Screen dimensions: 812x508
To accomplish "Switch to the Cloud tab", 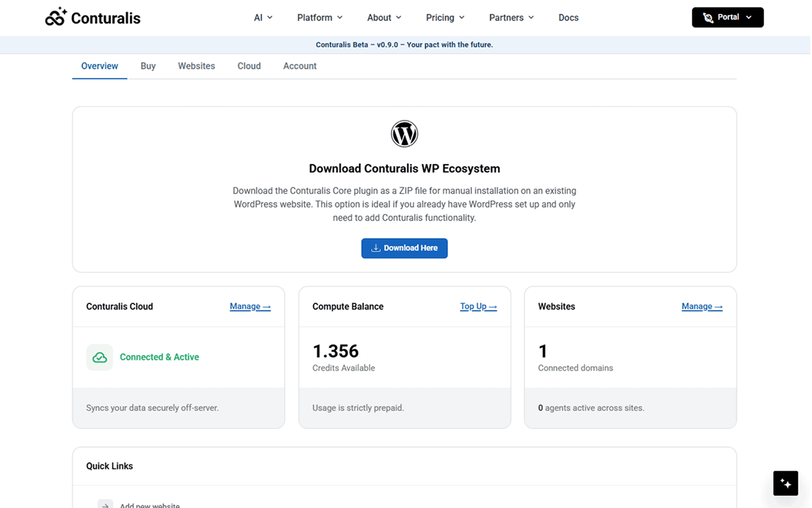I will tap(249, 66).
